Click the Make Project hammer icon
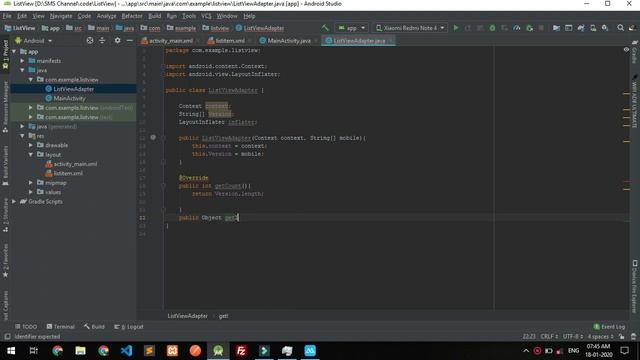640x360 pixels. coord(325,28)
